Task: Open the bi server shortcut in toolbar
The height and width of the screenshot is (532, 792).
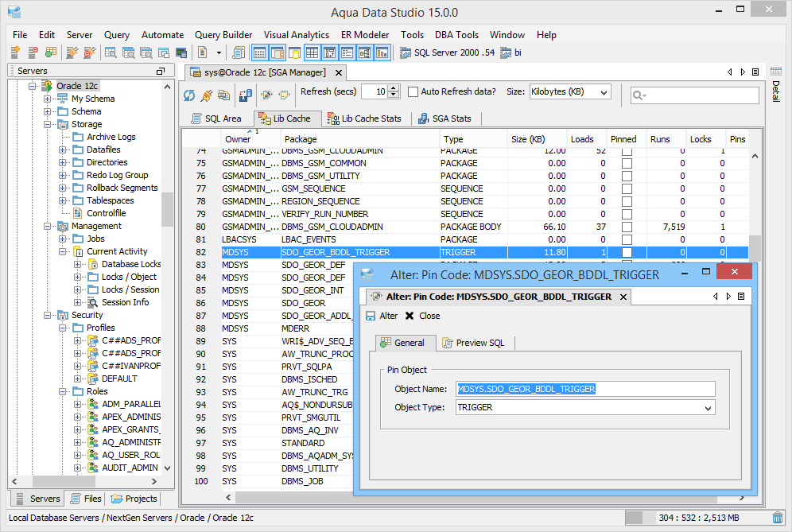Action: [x=511, y=52]
